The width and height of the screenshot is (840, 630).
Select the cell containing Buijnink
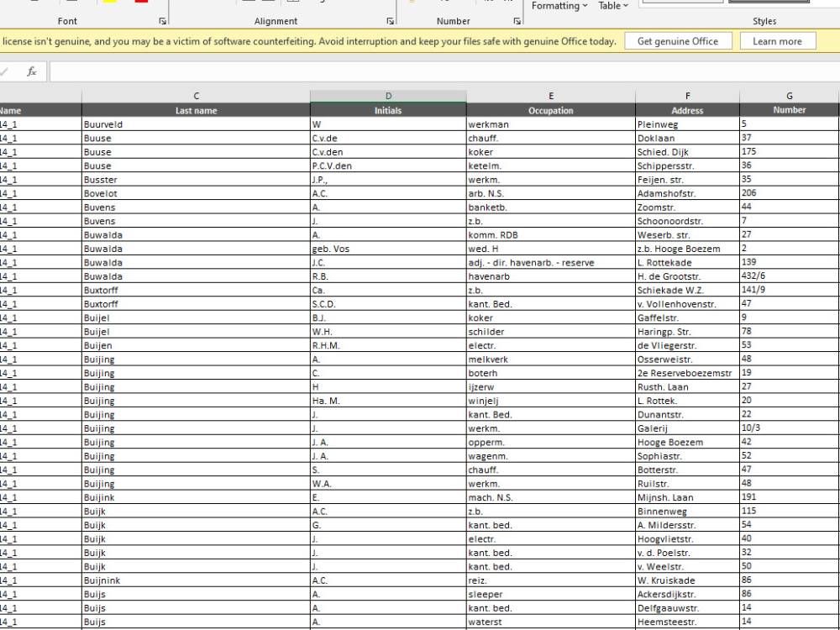(x=196, y=580)
